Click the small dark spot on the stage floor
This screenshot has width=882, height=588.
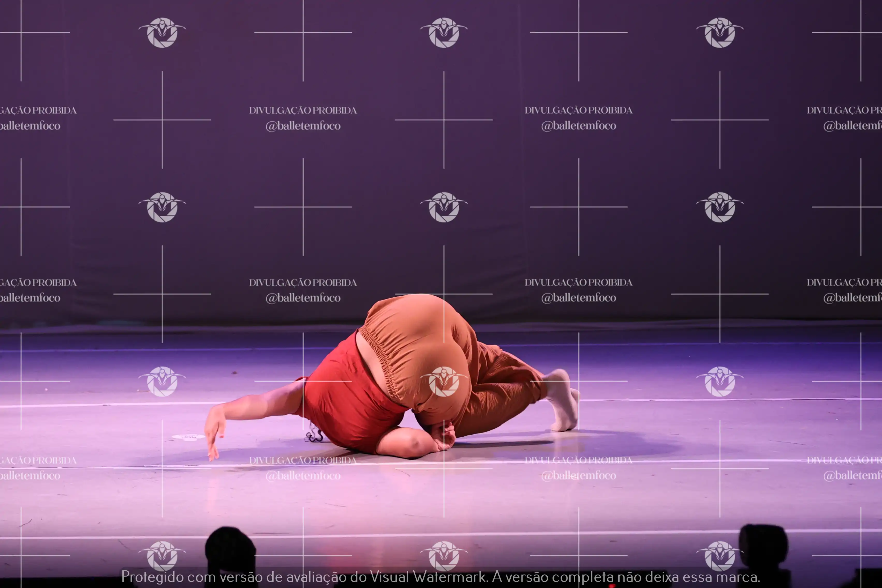pyautogui.click(x=234, y=372)
